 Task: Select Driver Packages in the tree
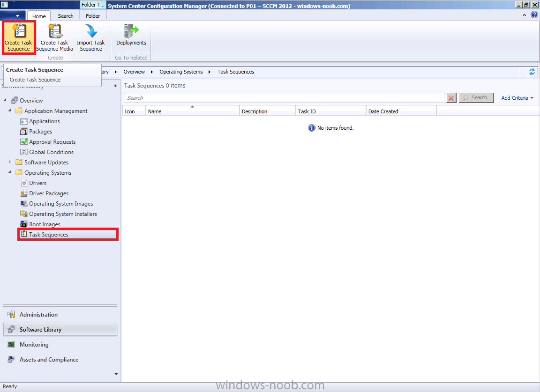point(49,193)
